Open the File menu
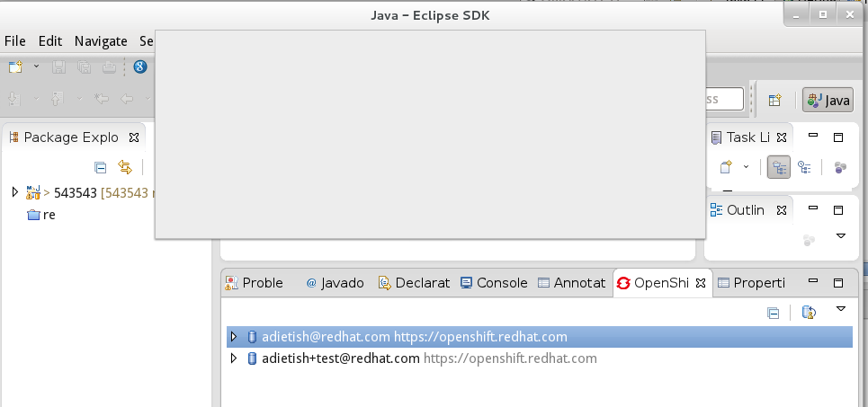 (15, 41)
